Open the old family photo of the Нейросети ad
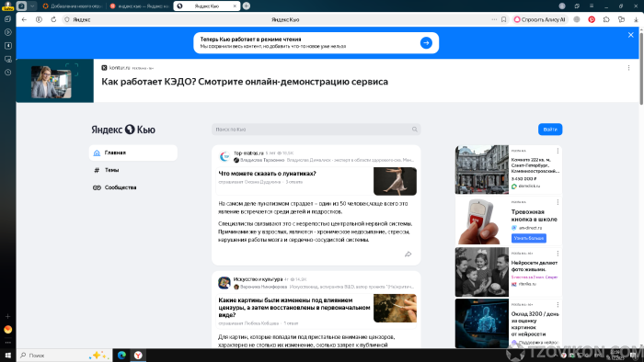The image size is (644, 362). click(x=482, y=272)
